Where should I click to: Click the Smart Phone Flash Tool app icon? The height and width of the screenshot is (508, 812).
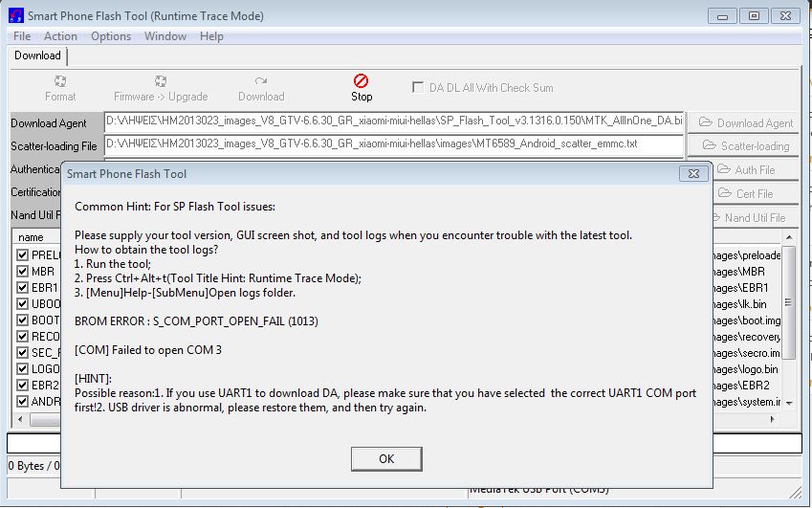coord(16,15)
